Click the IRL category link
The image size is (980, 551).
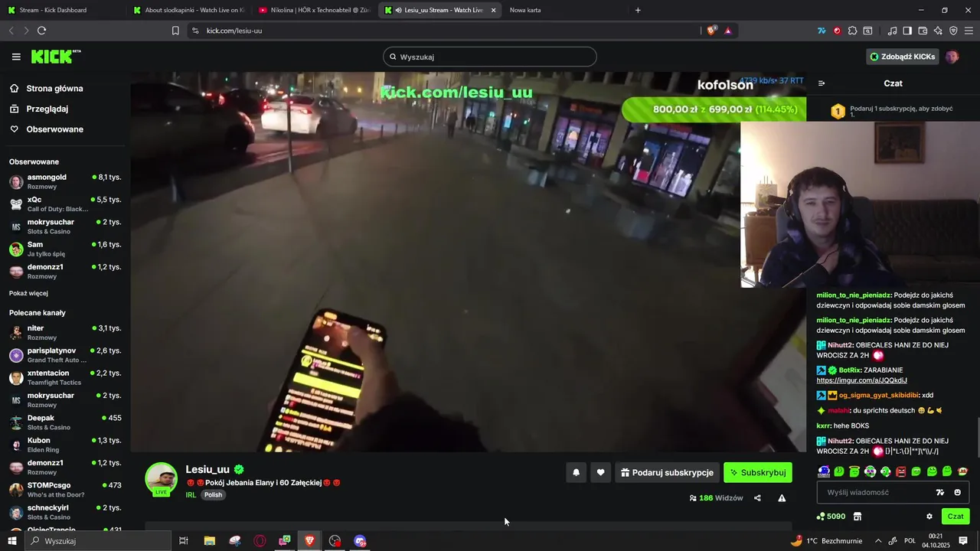[x=191, y=495]
